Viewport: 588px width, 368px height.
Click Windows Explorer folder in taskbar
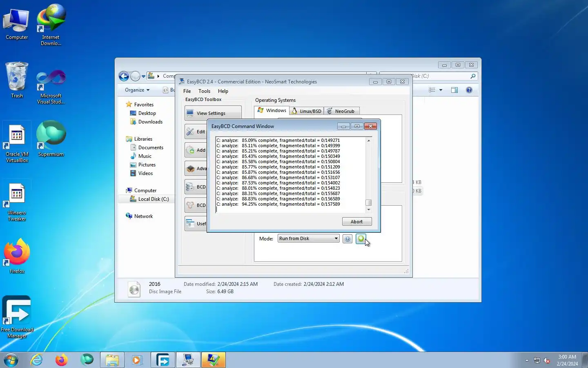pos(112,360)
